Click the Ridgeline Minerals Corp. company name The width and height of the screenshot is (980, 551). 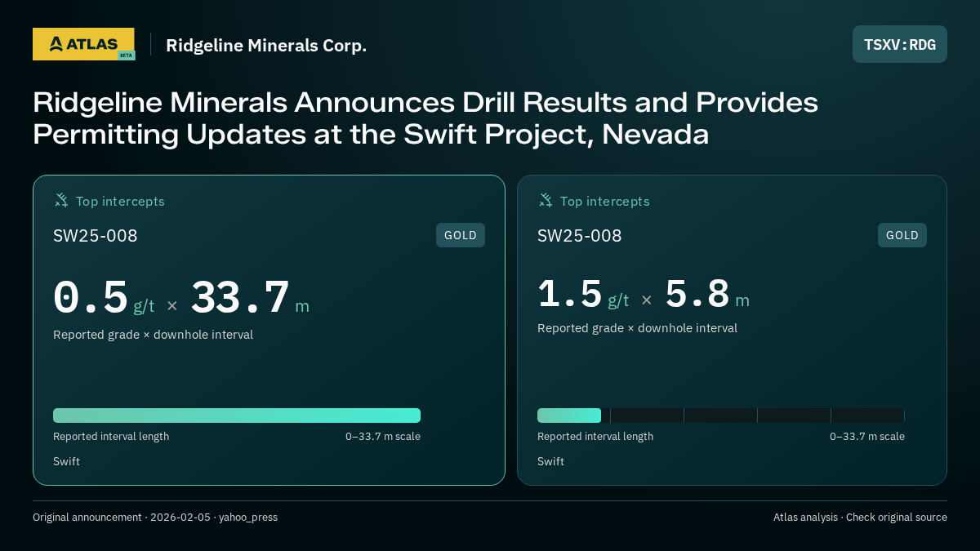(266, 45)
